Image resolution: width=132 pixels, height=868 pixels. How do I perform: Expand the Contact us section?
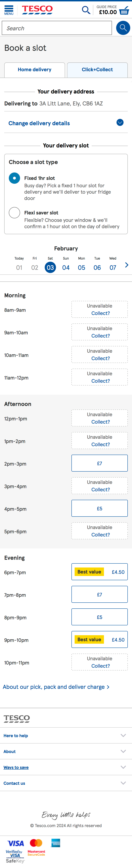click(66, 783)
